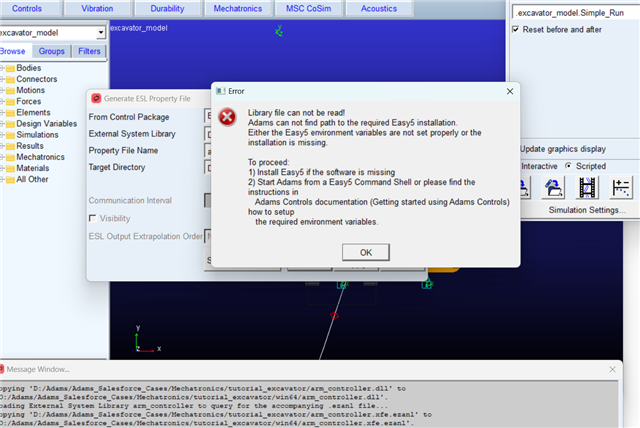Select the Elements folder icon
The height and width of the screenshot is (428, 640).
pyautogui.click(x=11, y=113)
